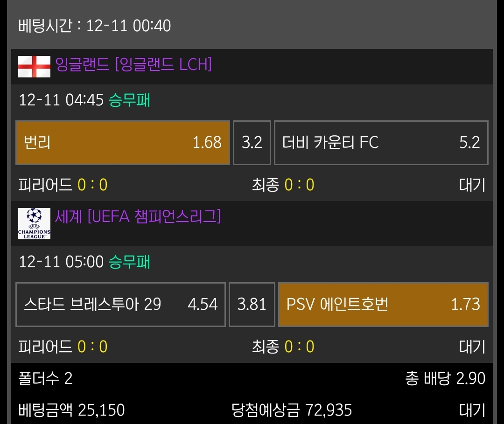
Task: Click the 승무패 label for the 05:00 match
Action: click(x=130, y=262)
